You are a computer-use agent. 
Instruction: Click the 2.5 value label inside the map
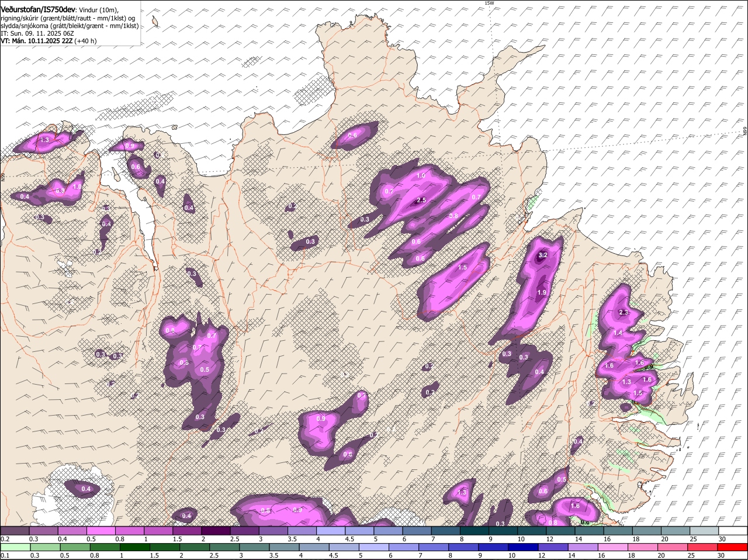pyautogui.click(x=421, y=201)
